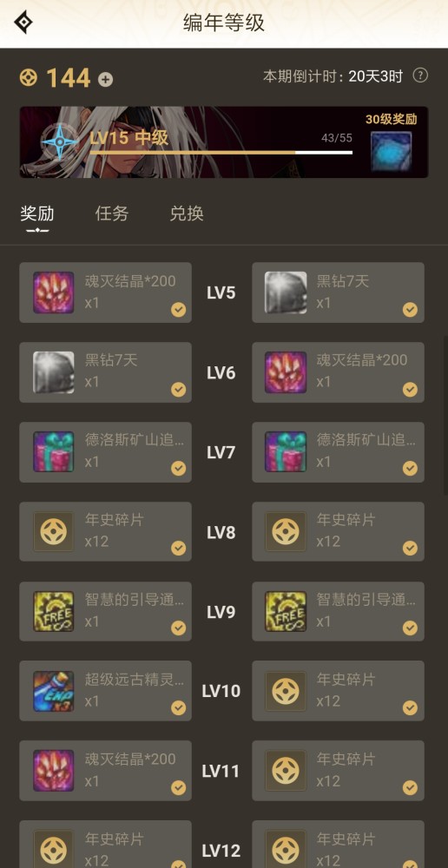Image resolution: width=448 pixels, height=868 pixels.
Task: Tap the diamond back icon at top-left
Action: click(23, 23)
